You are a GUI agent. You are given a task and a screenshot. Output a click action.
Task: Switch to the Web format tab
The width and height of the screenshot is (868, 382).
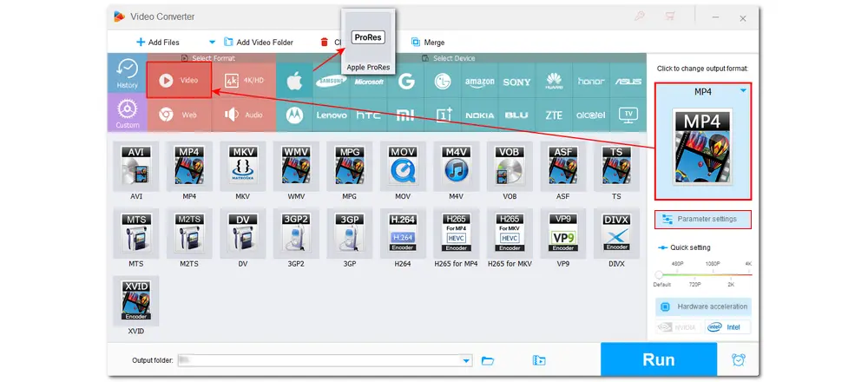[180, 115]
